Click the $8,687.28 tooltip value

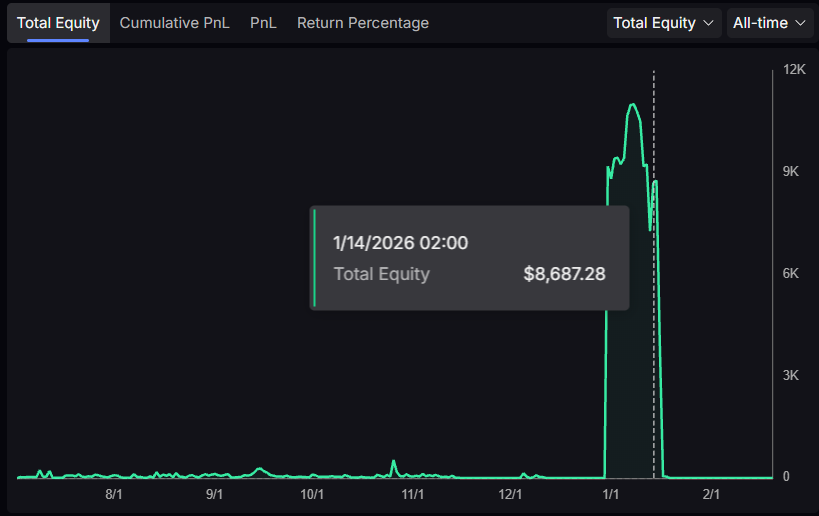pyautogui.click(x=565, y=274)
